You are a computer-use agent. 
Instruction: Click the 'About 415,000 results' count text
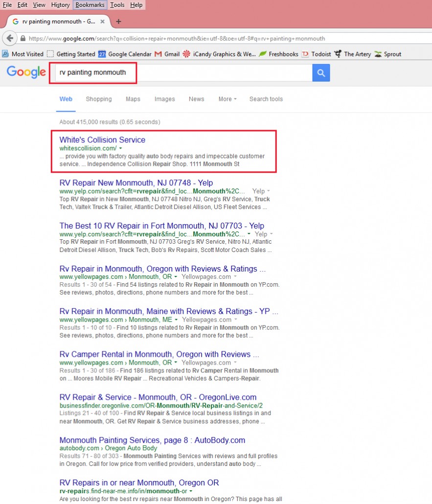point(110,122)
